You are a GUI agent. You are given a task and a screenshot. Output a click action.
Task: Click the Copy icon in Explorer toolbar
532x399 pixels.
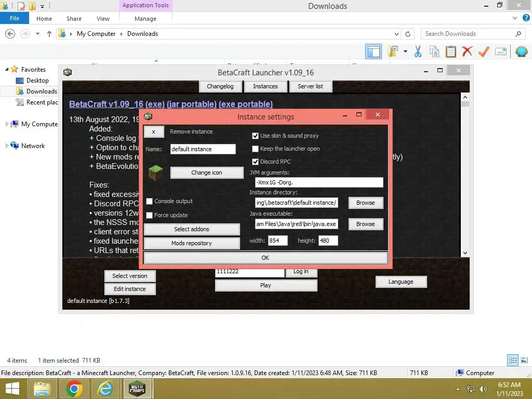point(434,51)
